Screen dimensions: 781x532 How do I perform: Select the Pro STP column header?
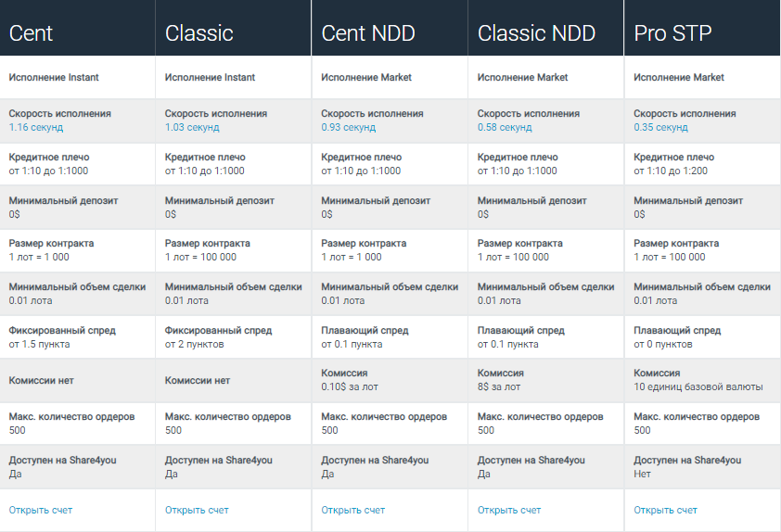(702, 28)
